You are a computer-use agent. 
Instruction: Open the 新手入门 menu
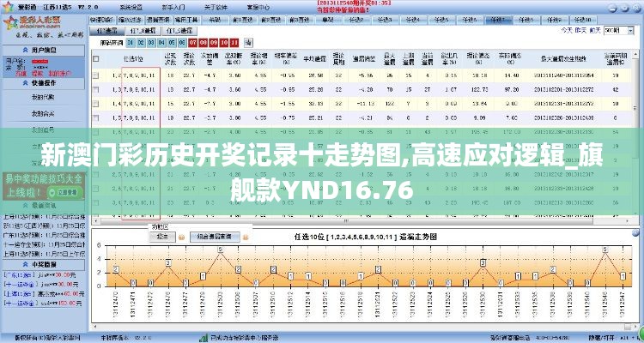tap(173, 8)
